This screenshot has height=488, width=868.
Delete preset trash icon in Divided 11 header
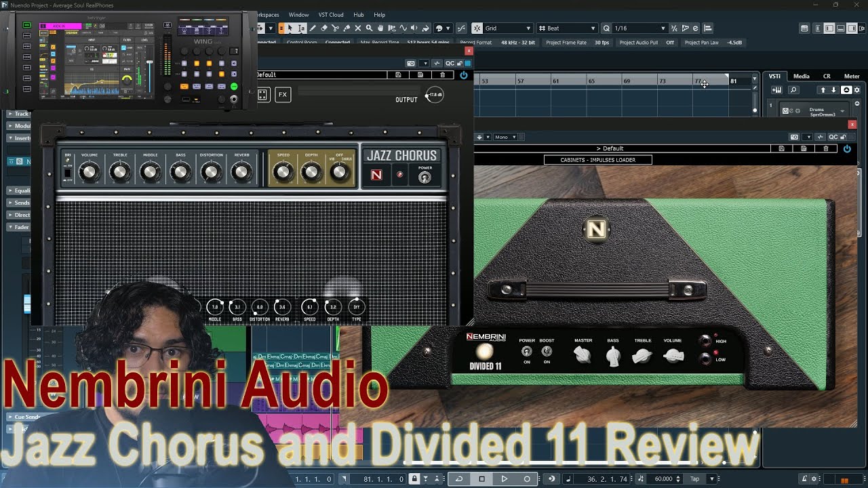[826, 148]
